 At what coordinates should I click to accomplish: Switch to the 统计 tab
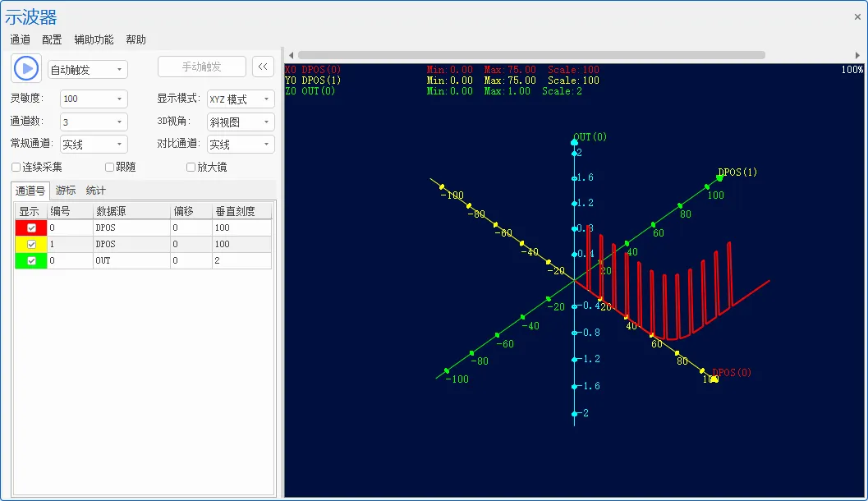pos(96,191)
